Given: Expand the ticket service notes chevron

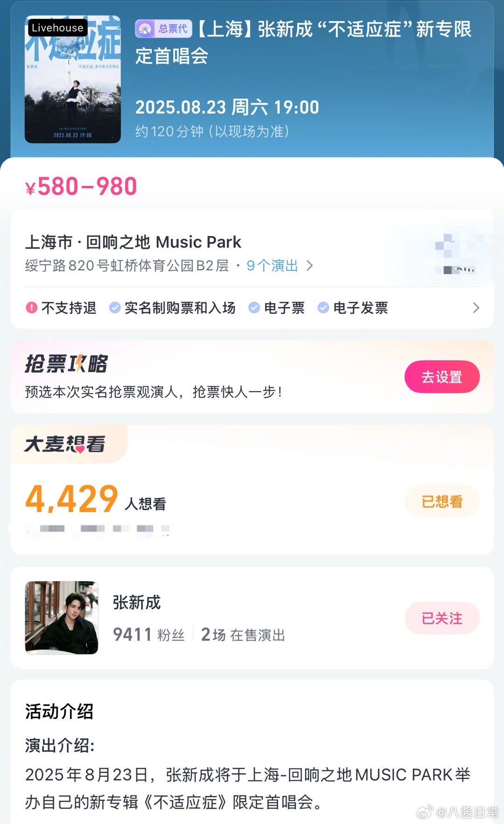Looking at the screenshot, I should coord(476,308).
